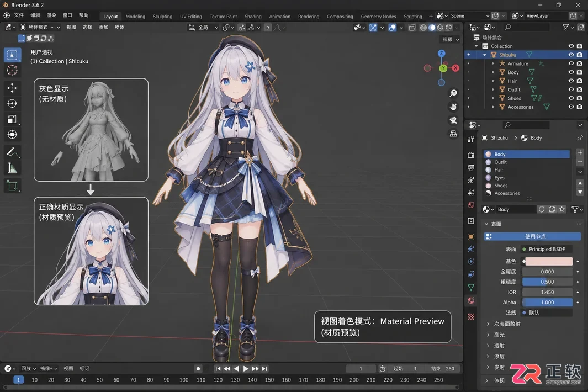
Task: Hide Armature in viewport
Action: click(571, 63)
